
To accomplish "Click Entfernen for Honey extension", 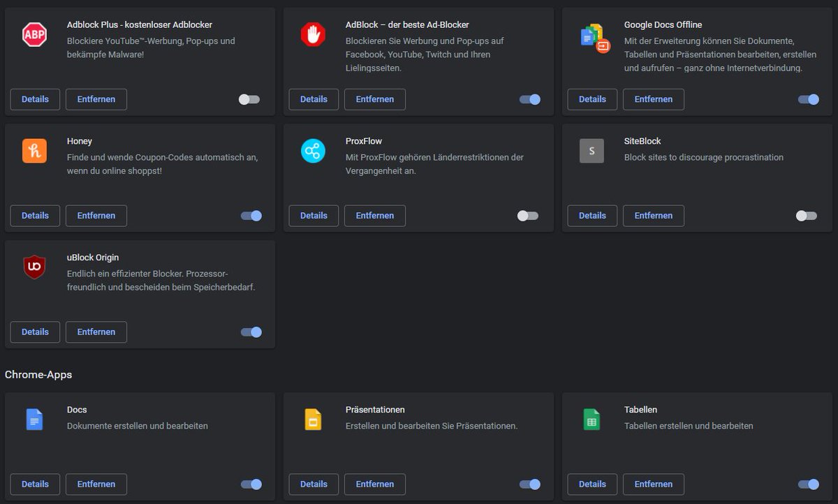I will click(x=96, y=216).
